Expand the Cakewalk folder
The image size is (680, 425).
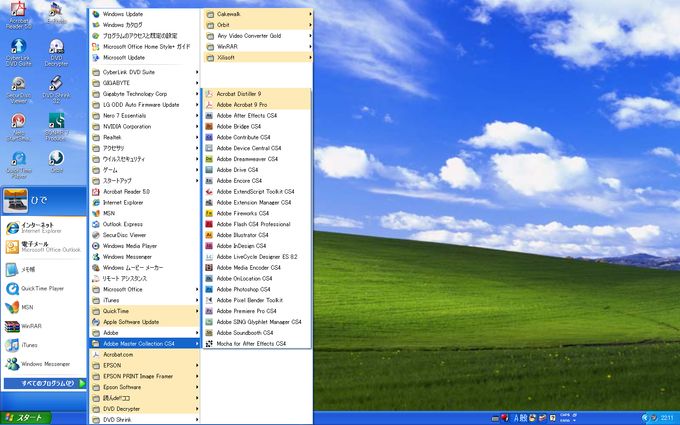point(258,14)
